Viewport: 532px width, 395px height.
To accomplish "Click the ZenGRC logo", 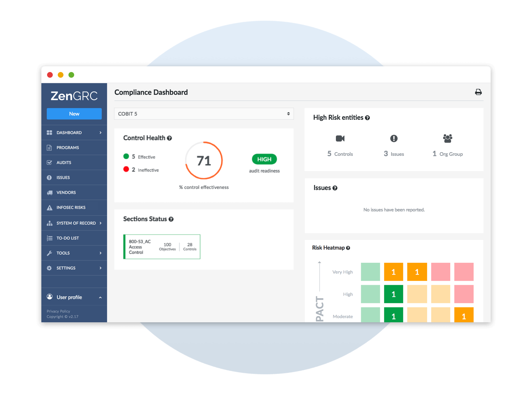I will [x=74, y=96].
